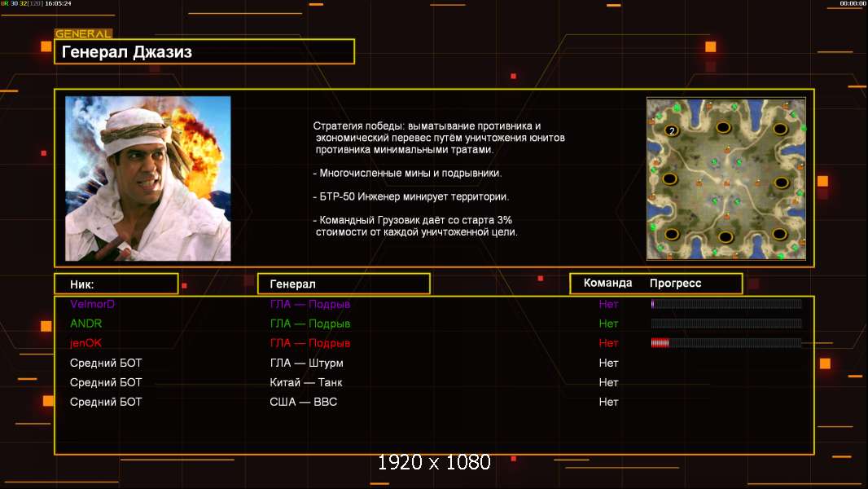Click the Ник: column header
868x489 pixels.
116,284
